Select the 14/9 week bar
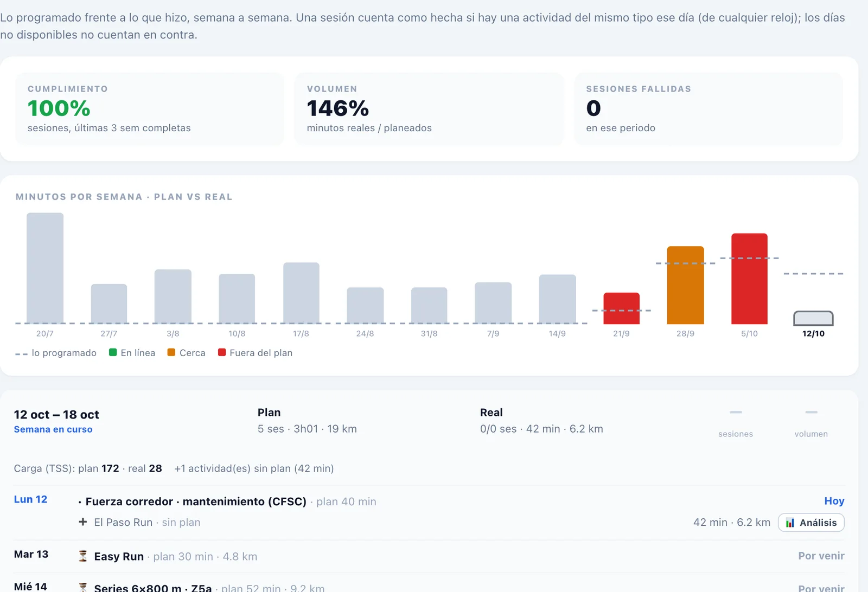This screenshot has height=592, width=868. [558, 299]
